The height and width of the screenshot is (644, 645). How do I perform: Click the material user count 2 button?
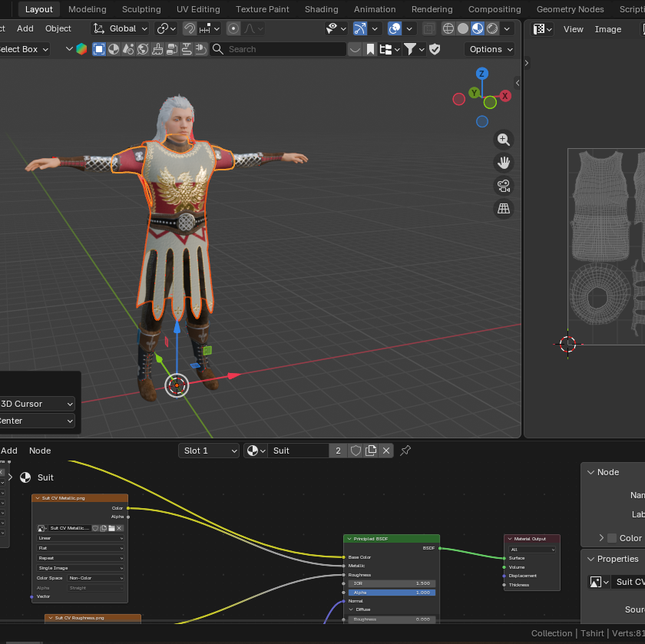[x=338, y=451]
